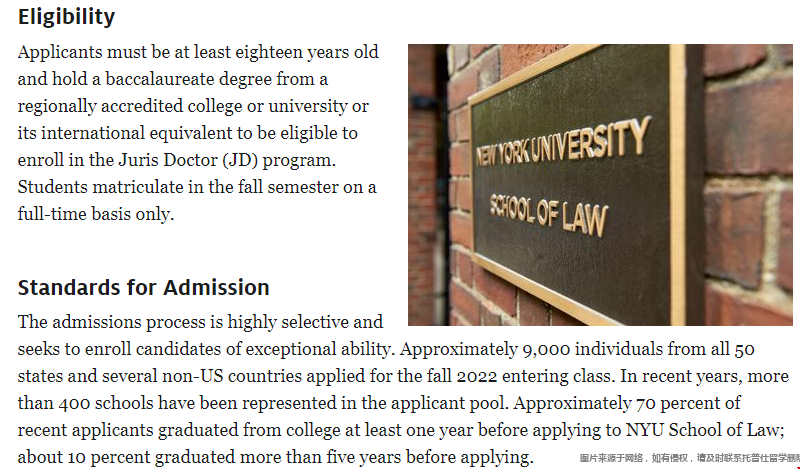The image size is (800, 469).
Task: Open the NYU School of Law plaque photo
Action: point(600,185)
